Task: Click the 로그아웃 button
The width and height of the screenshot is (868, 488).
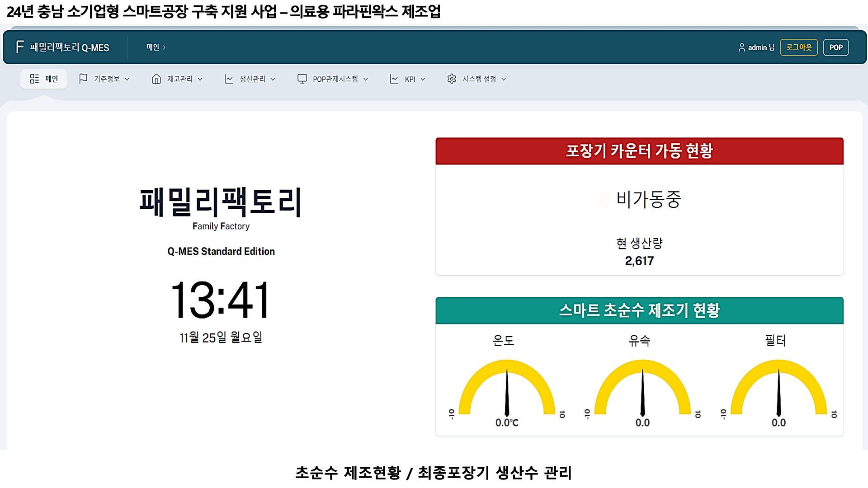Action: 799,47
